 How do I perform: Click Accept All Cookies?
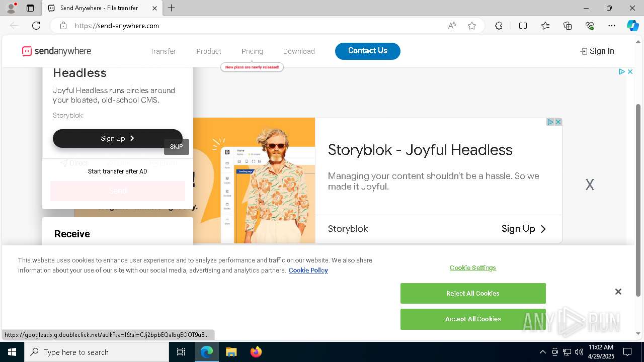[473, 319]
